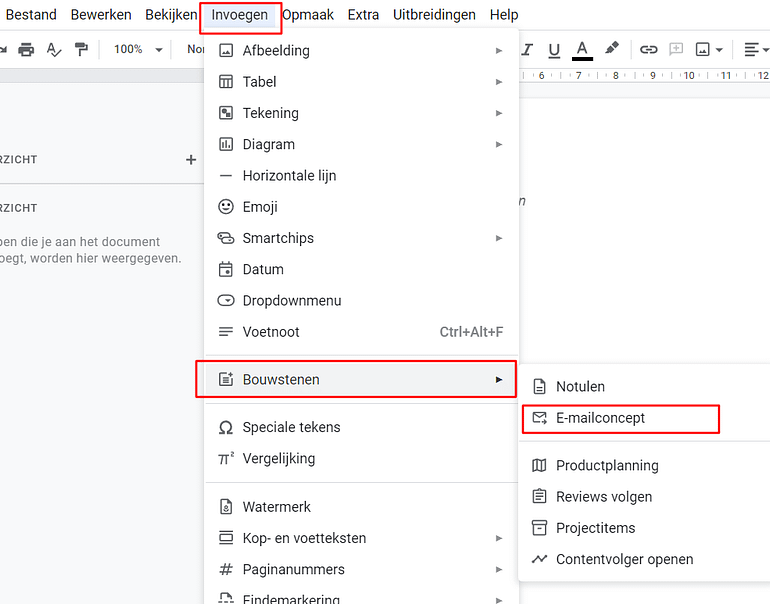The image size is (770, 604).
Task: Open the Opmaak menu
Action: (x=308, y=15)
